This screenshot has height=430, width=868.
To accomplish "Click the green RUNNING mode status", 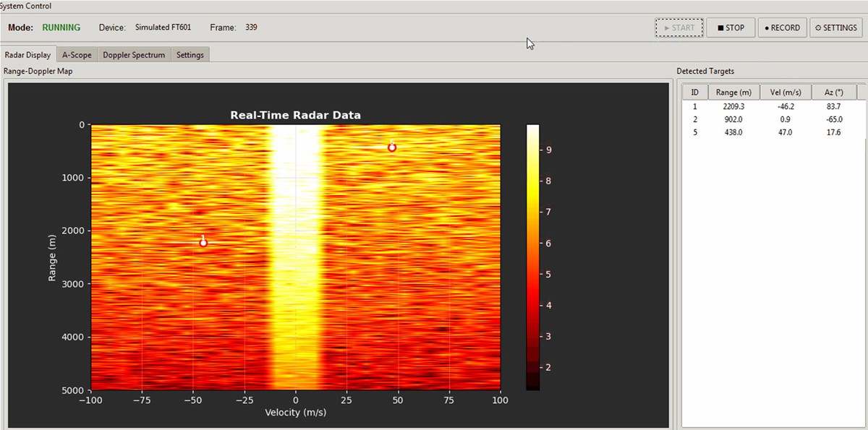I will (61, 27).
